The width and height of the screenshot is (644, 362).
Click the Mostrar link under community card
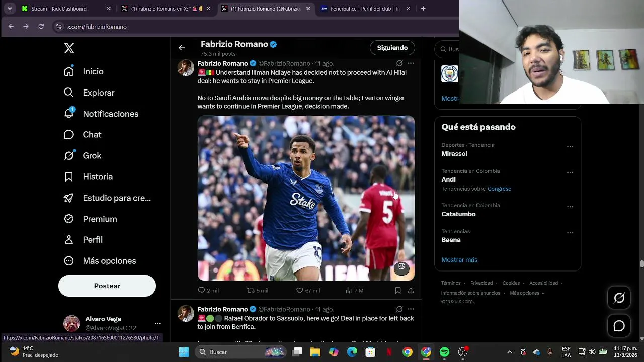tap(450, 98)
